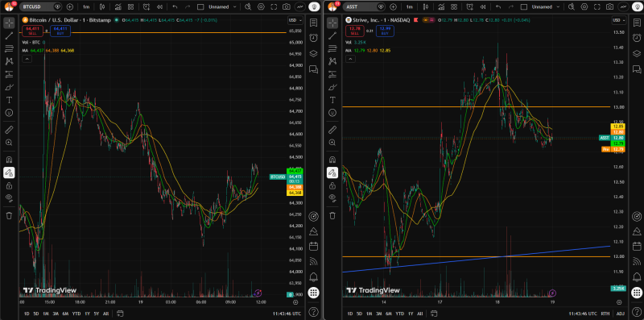Toggle hide all drawings in ASST window

pyautogui.click(x=332, y=198)
